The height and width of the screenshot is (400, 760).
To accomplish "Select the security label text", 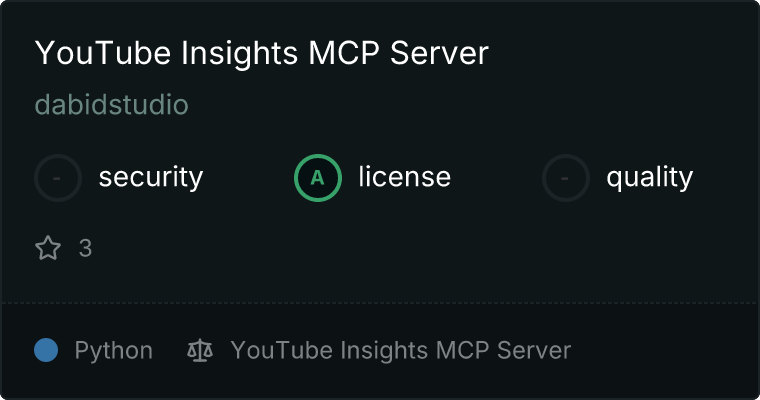I will click(x=151, y=177).
